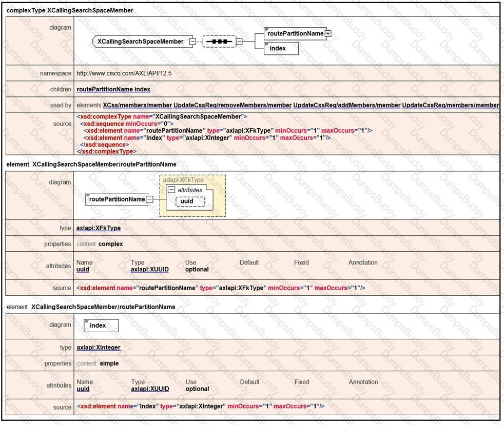Click the index element box in bottom diagram
Image resolution: width=504 pixels, height=425 pixels.
point(101,326)
